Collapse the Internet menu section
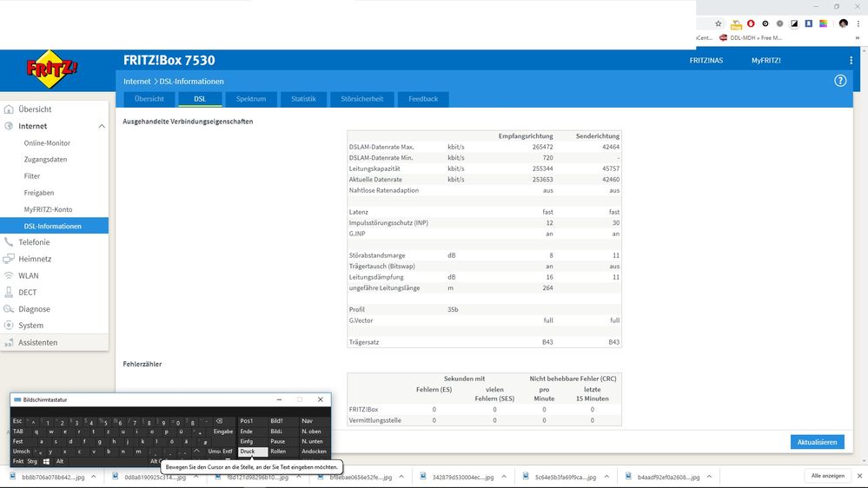 point(102,127)
